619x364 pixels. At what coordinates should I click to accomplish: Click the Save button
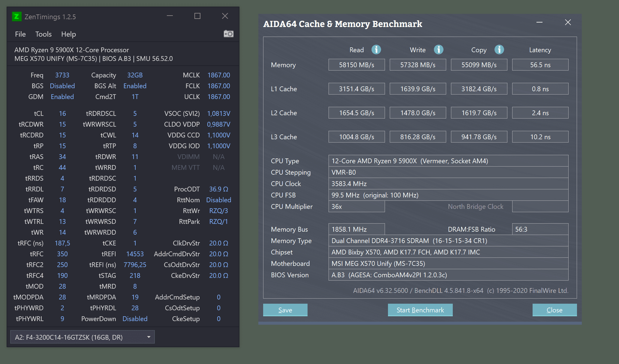(x=285, y=310)
